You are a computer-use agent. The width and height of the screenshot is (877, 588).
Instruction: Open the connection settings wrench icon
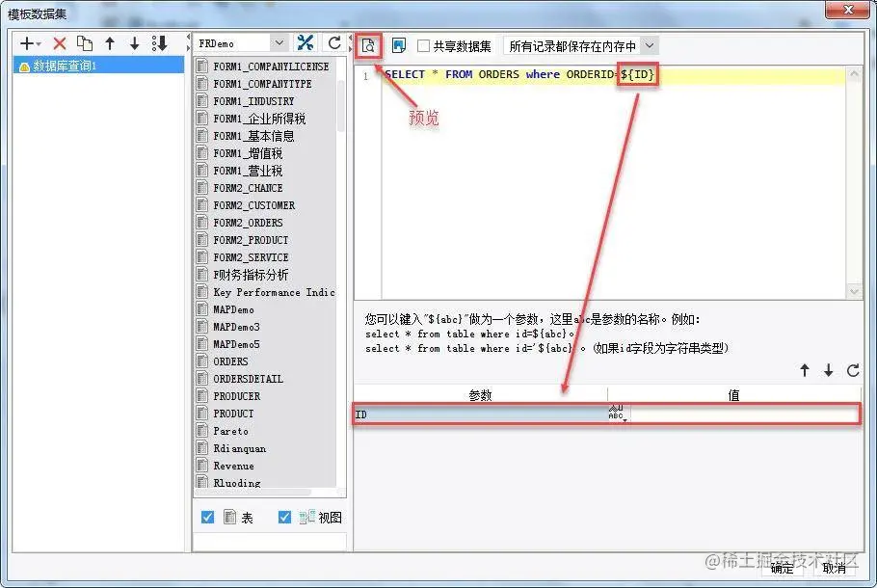pos(306,42)
